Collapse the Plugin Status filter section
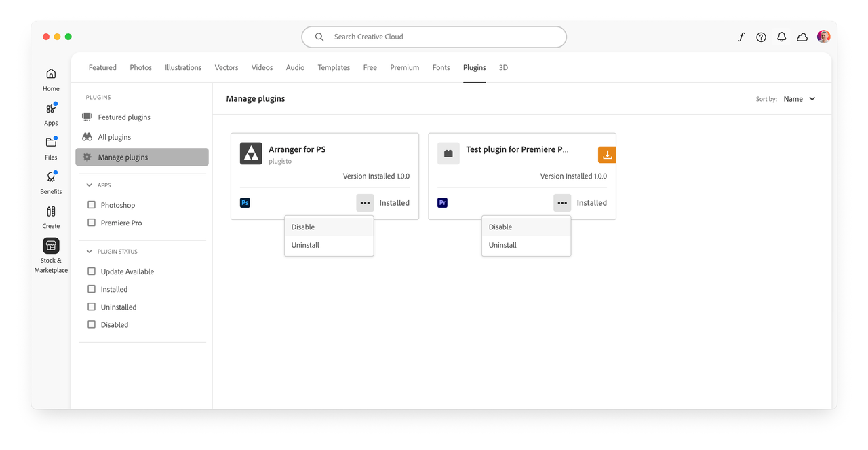This screenshot has width=868, height=450. pyautogui.click(x=89, y=252)
